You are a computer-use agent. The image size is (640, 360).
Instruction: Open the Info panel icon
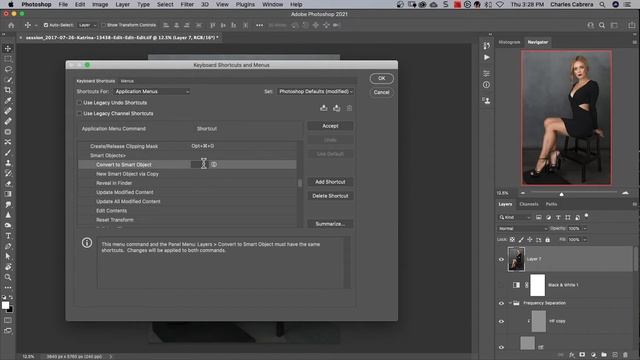(487, 85)
